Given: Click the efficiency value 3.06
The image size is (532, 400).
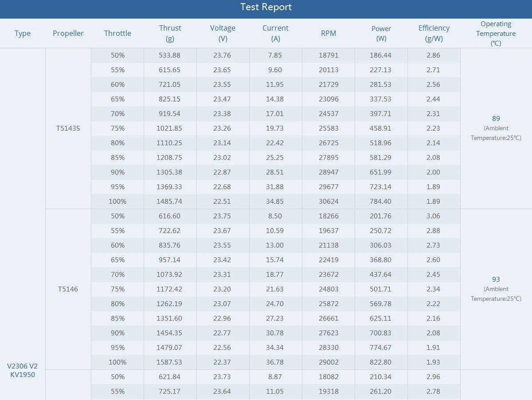Looking at the screenshot, I should coord(433,216).
